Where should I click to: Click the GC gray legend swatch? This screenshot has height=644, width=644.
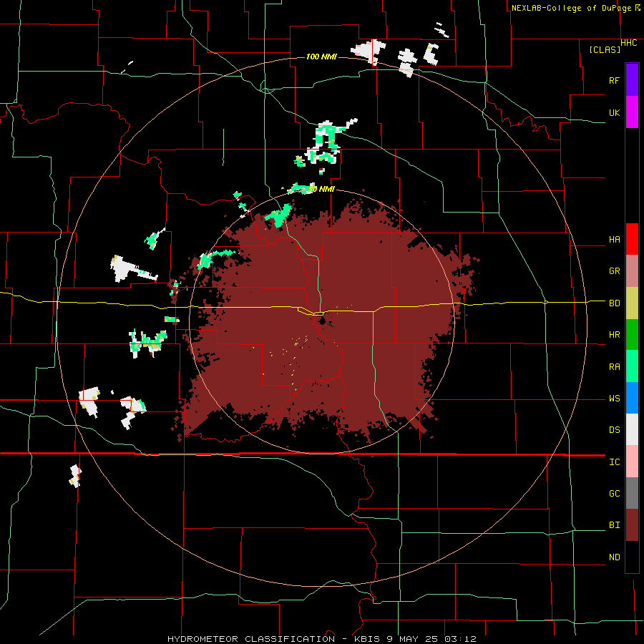632,493
